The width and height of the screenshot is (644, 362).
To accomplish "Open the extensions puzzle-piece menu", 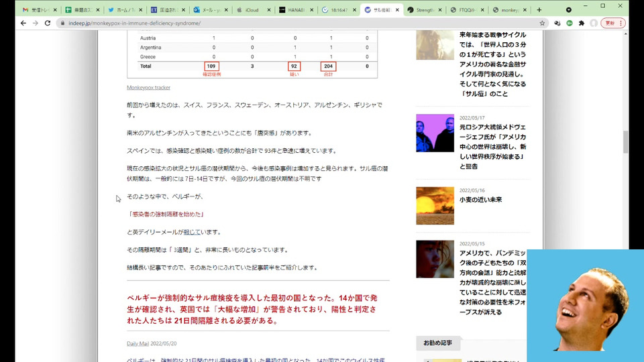I will [x=581, y=23].
